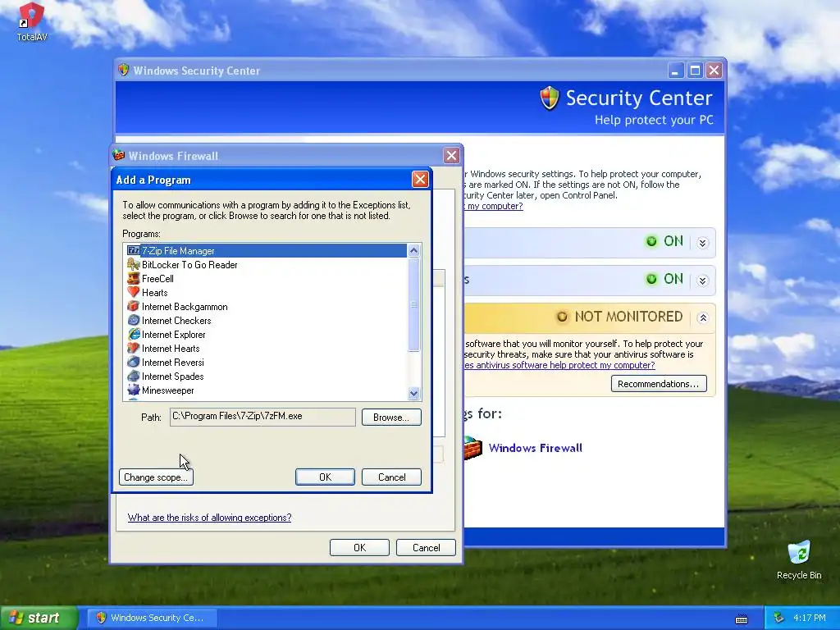Image resolution: width=840 pixels, height=630 pixels.
Task: Select 'FreeCell' list entry
Action: coord(157,279)
